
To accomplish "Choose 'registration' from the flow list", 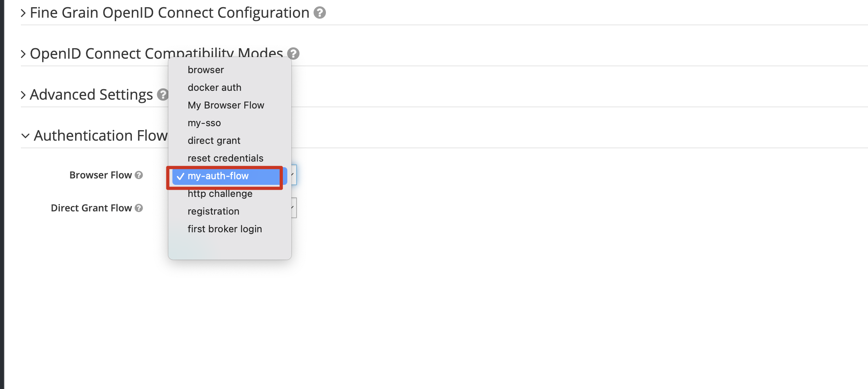I will (213, 211).
